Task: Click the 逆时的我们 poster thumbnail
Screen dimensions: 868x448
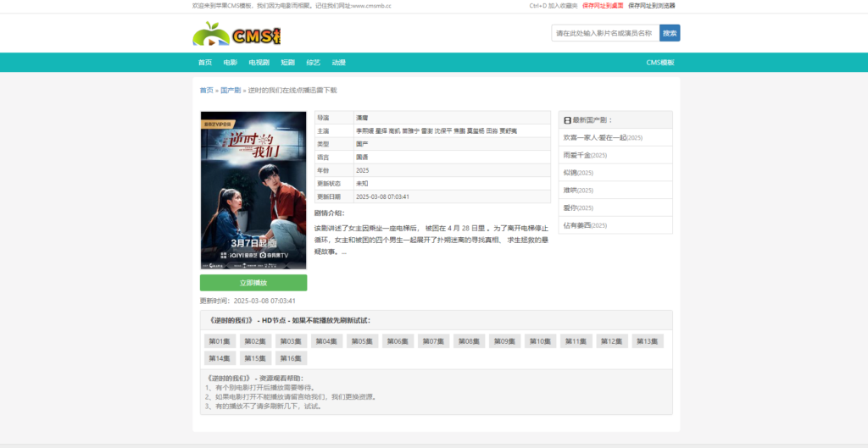Action: point(253,191)
